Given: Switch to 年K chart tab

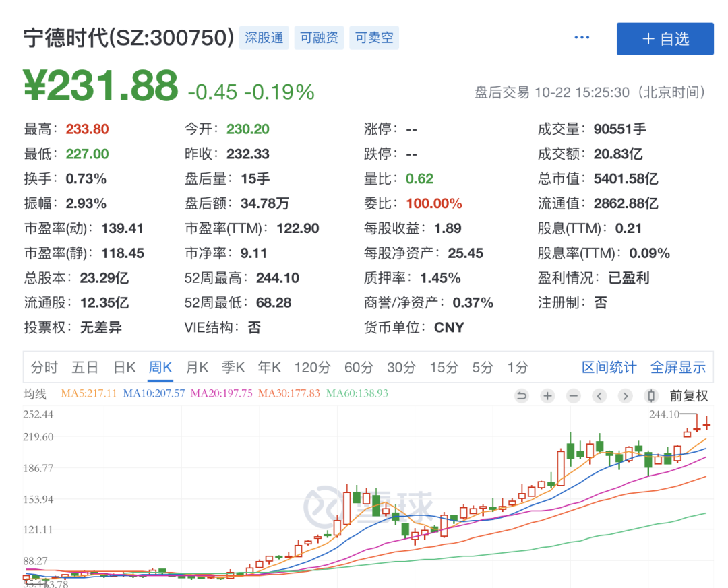Looking at the screenshot, I should pyautogui.click(x=270, y=368).
